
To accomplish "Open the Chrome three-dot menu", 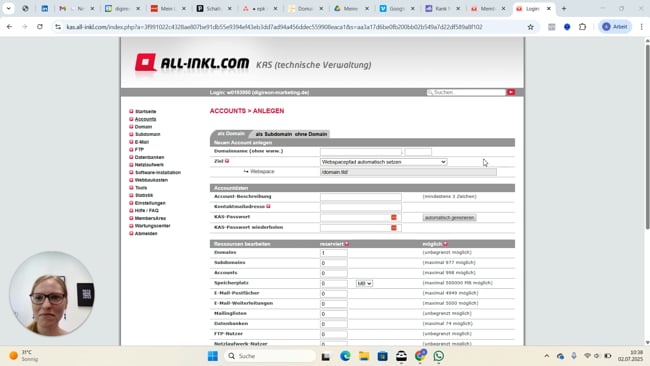I will (x=641, y=27).
